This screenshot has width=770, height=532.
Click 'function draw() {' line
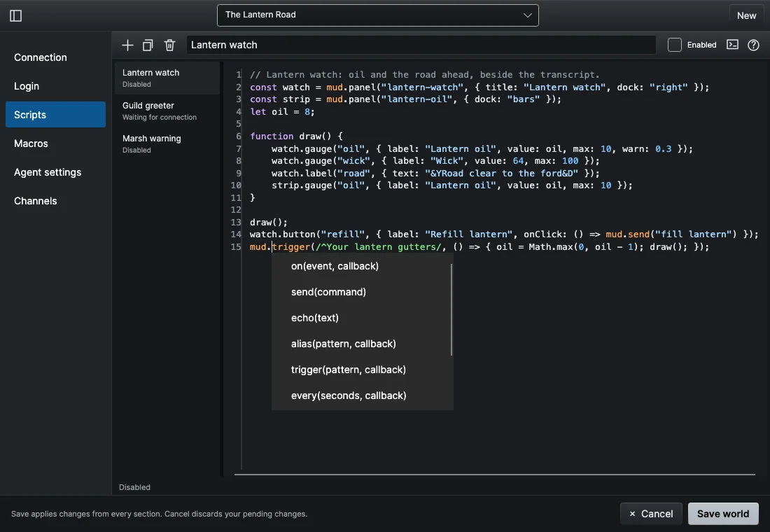[296, 136]
